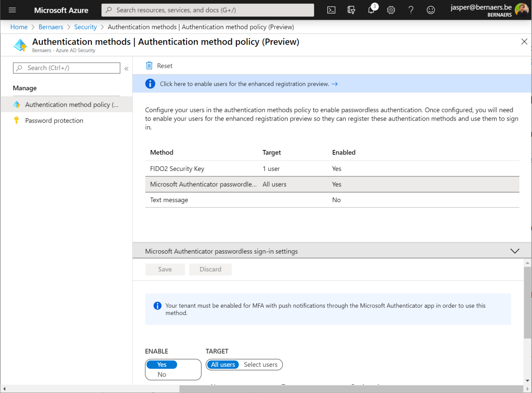Click the Security breadcrumb link
This screenshot has height=393, width=532.
point(85,27)
